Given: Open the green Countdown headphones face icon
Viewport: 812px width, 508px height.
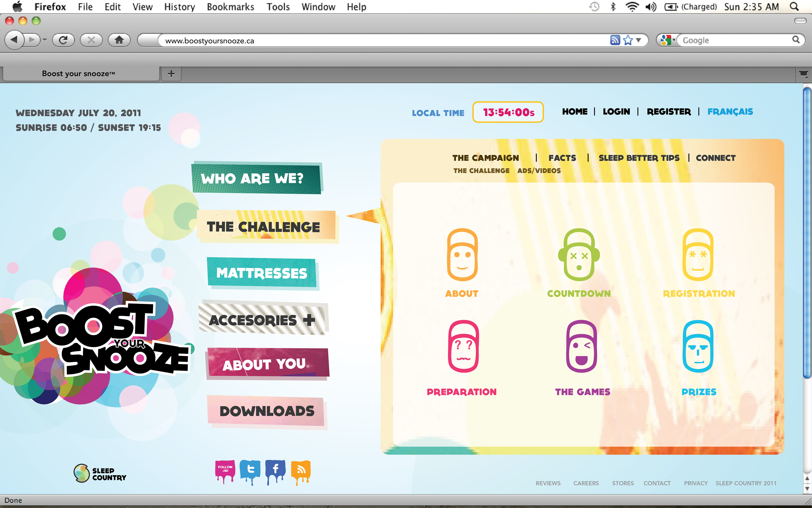Looking at the screenshot, I should coord(579,254).
